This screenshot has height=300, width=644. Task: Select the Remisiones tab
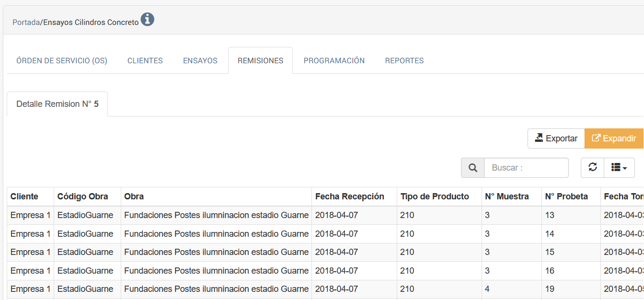click(260, 61)
